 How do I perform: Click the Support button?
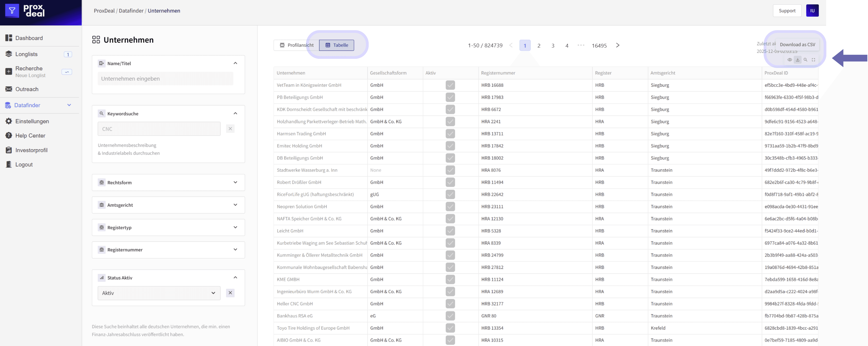pos(787,11)
